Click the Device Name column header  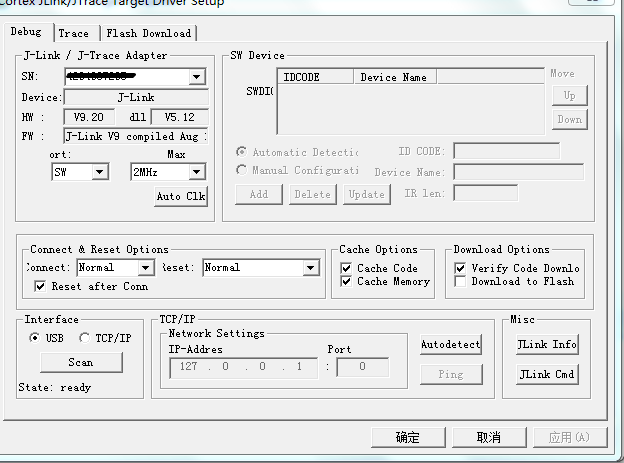point(395,77)
